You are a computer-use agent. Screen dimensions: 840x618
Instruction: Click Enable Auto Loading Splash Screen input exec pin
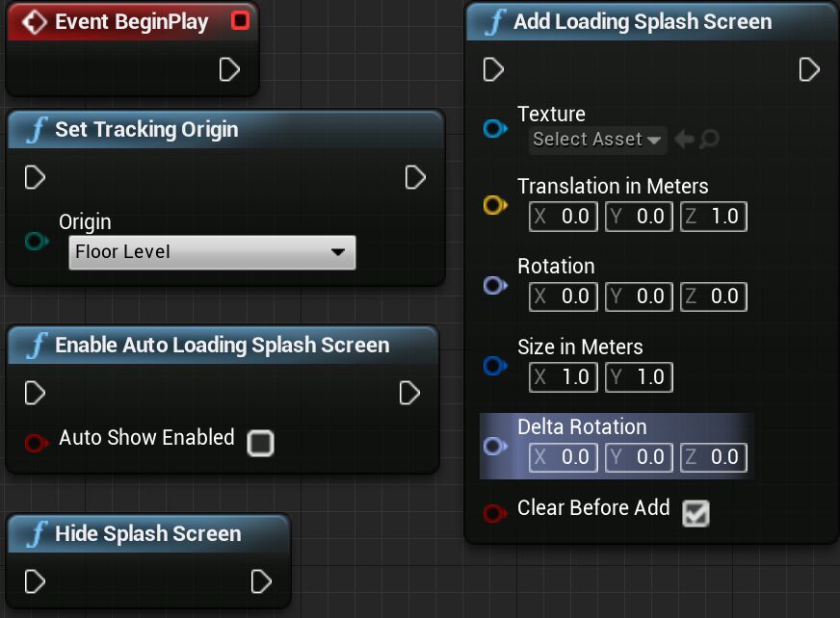pos(35,393)
